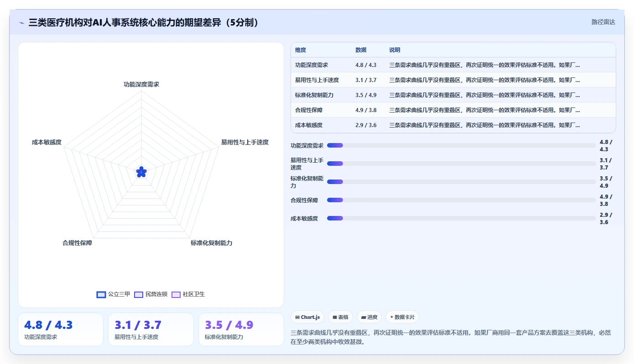Click the radar axis label 标准化复制能力
Image resolution: width=634 pixels, height=364 pixels.
tap(212, 243)
